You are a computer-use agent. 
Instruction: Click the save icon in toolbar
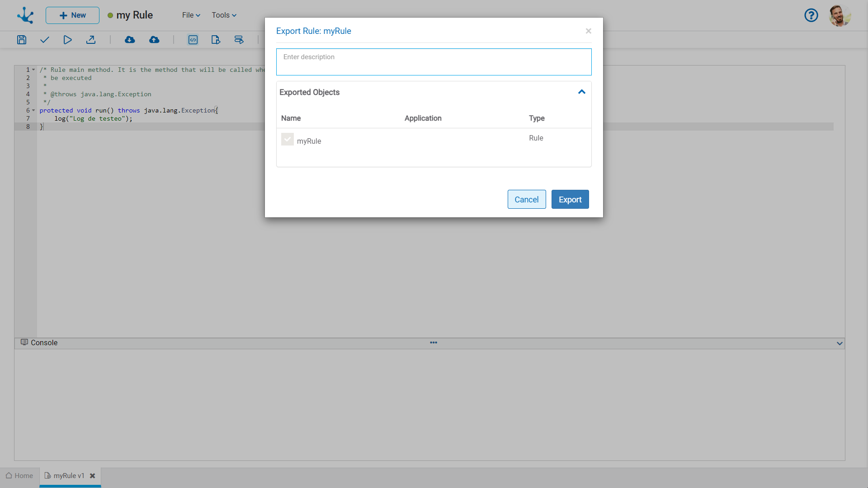tap(22, 40)
